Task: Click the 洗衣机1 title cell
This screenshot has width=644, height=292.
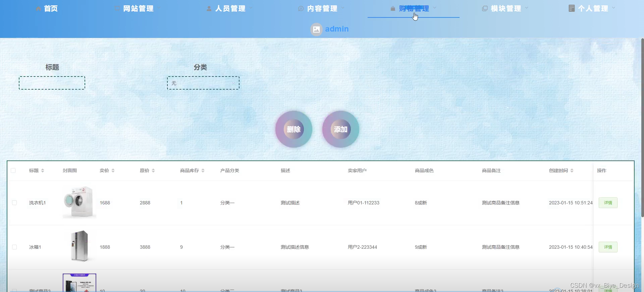Action: coord(38,203)
